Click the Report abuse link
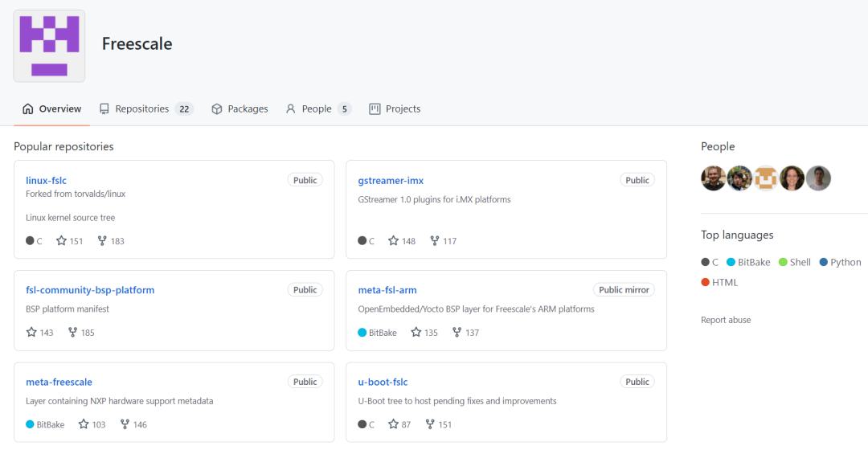Viewport: 868px width, 450px height. pos(726,320)
